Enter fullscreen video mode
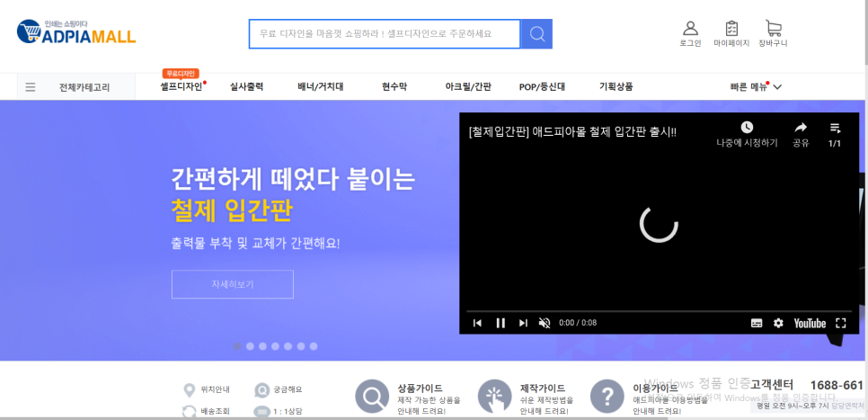 [841, 323]
